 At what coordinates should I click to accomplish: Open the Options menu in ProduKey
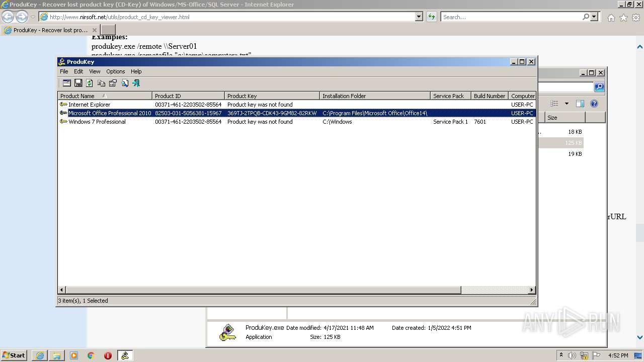coord(115,71)
